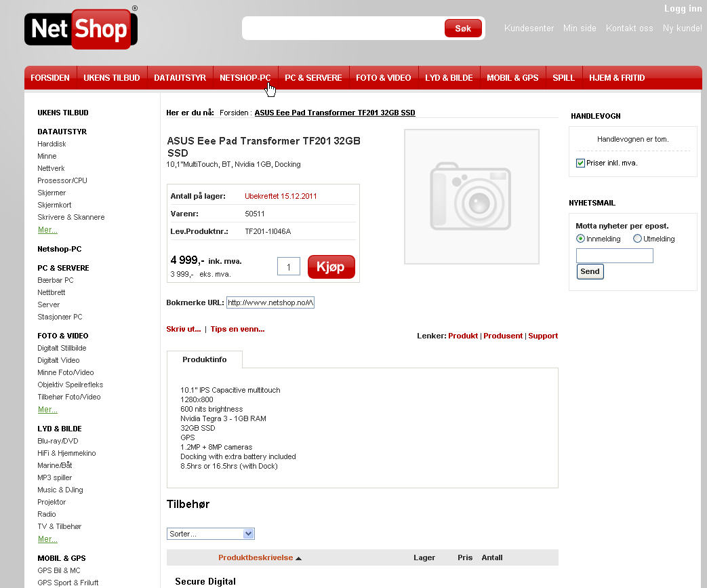Open Skrivere & Skannere in sidebar
707x588 pixels.
(71, 217)
